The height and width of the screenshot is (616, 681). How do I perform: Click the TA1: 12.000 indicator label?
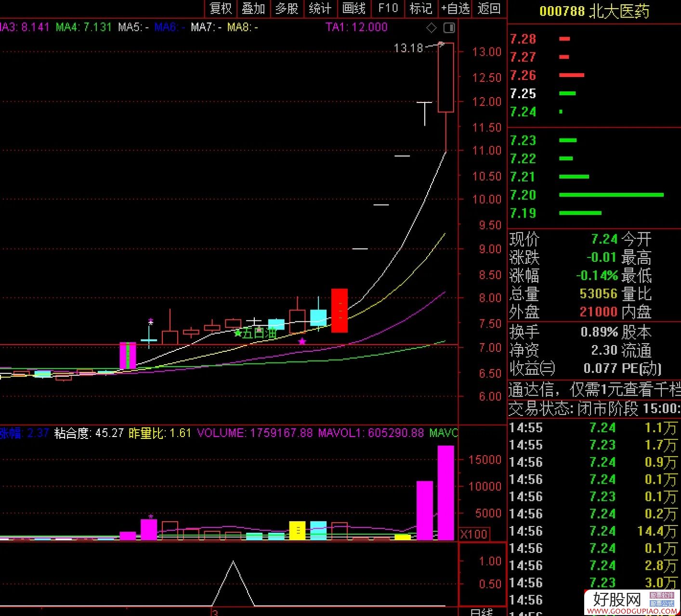click(356, 27)
